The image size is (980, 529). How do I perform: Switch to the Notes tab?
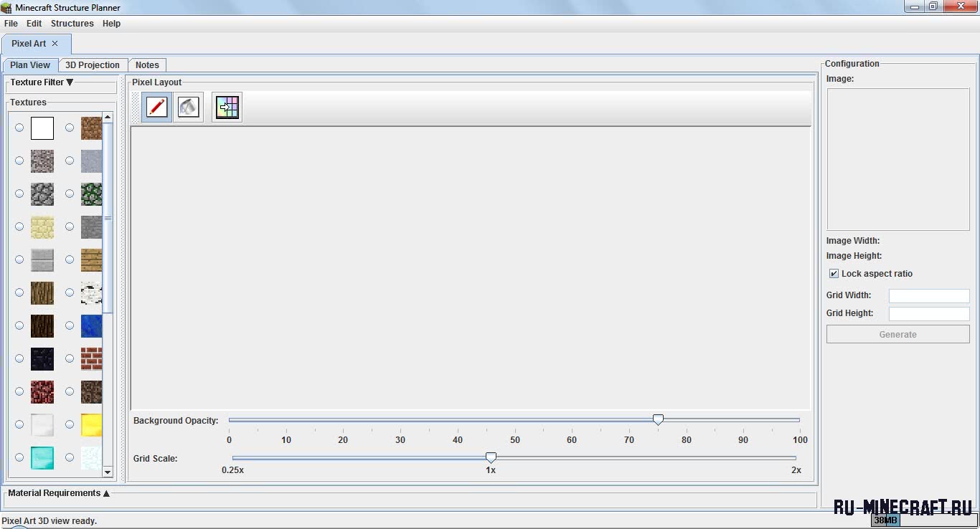click(147, 65)
